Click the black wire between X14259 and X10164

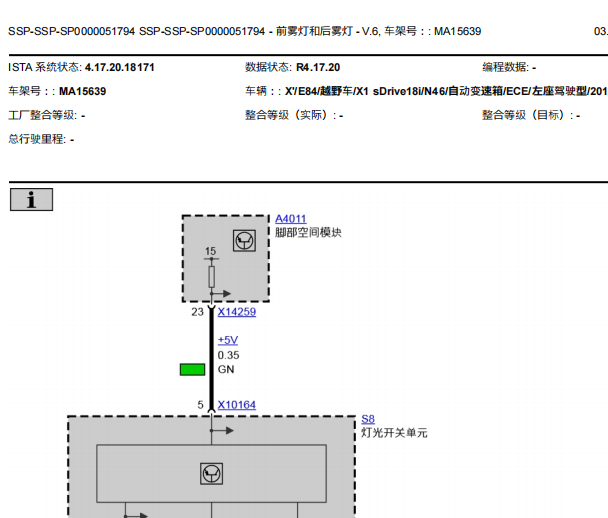click(x=211, y=359)
